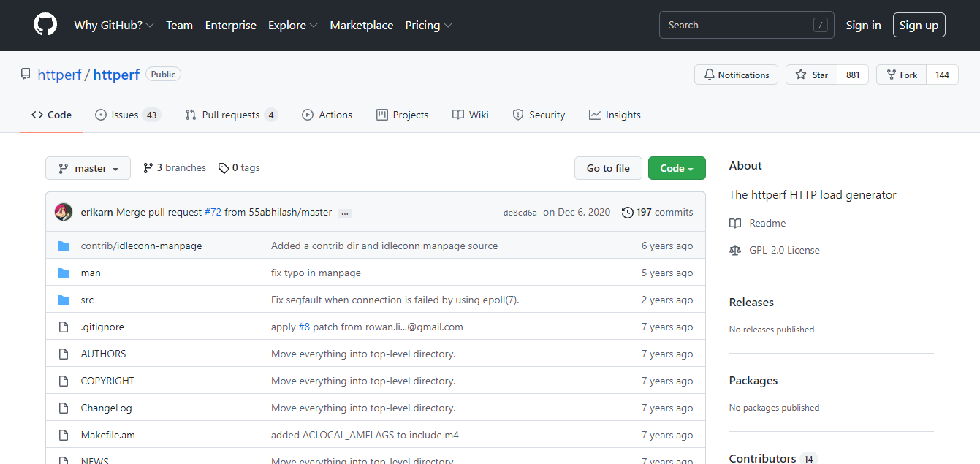Switch to the Projects tab
980x464 pixels.
pos(403,115)
